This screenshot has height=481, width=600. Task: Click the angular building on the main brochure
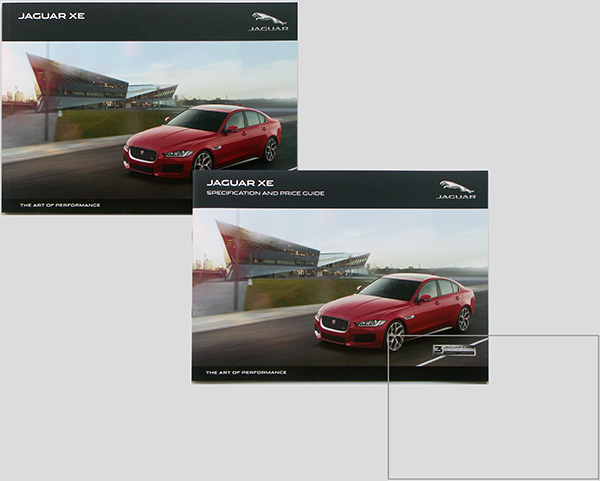click(x=102, y=83)
